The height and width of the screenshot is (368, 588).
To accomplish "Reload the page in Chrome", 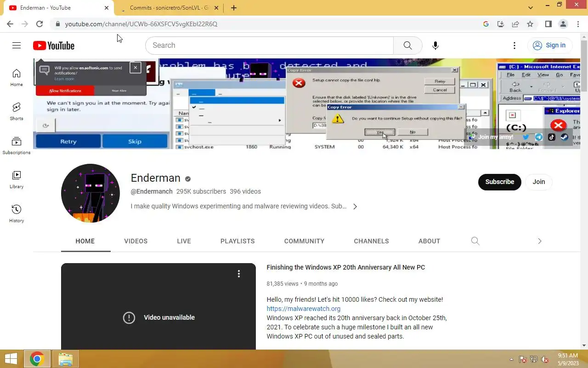I will point(40,24).
